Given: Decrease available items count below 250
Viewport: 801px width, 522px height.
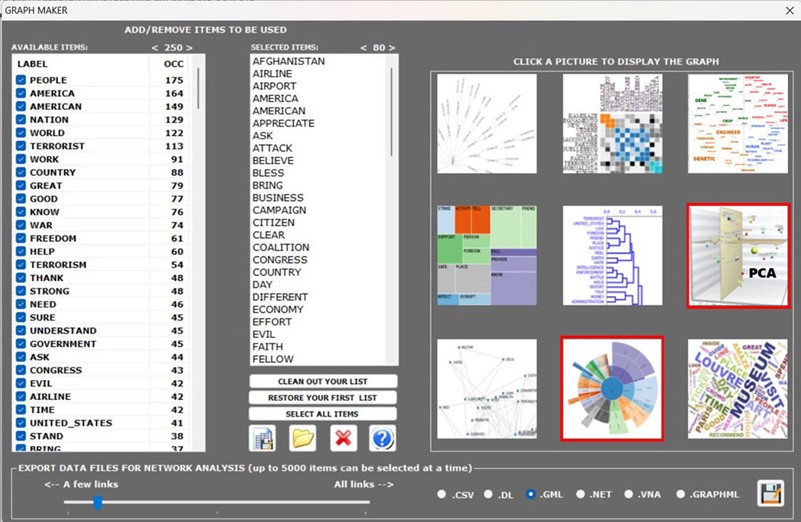Looking at the screenshot, I should pyautogui.click(x=155, y=48).
